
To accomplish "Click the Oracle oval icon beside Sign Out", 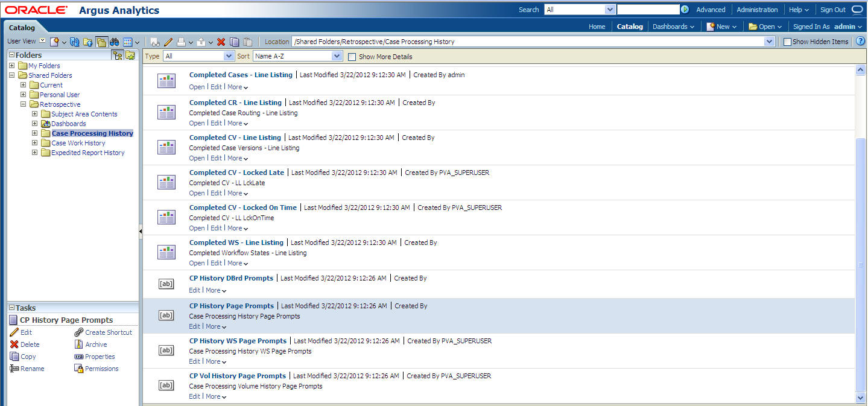I will point(857,10).
